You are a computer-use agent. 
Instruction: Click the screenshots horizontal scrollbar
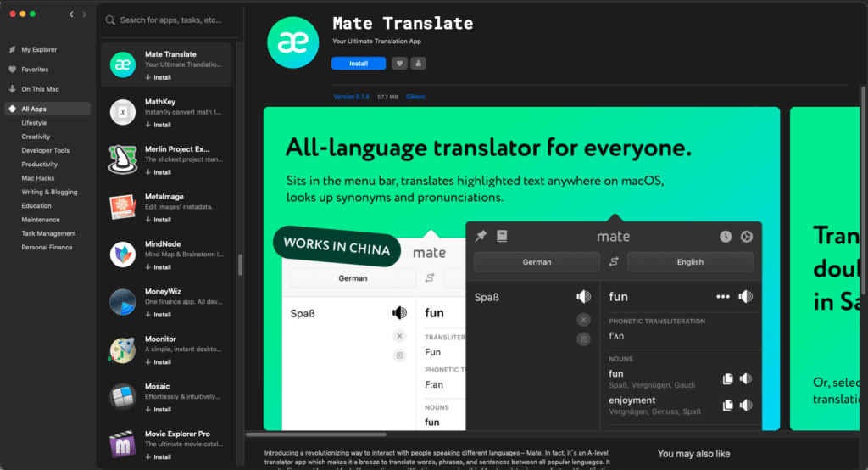316,434
